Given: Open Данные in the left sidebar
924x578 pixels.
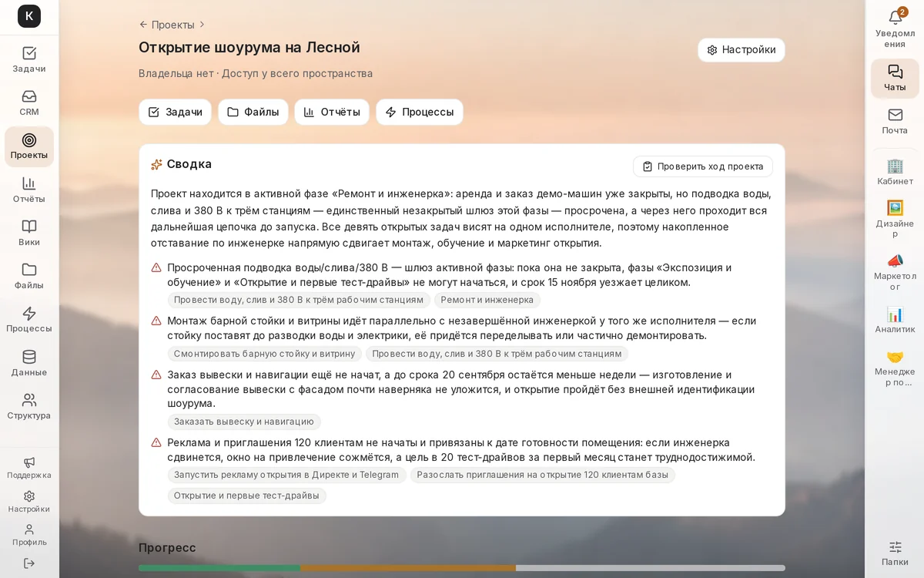Looking at the screenshot, I should click(29, 364).
